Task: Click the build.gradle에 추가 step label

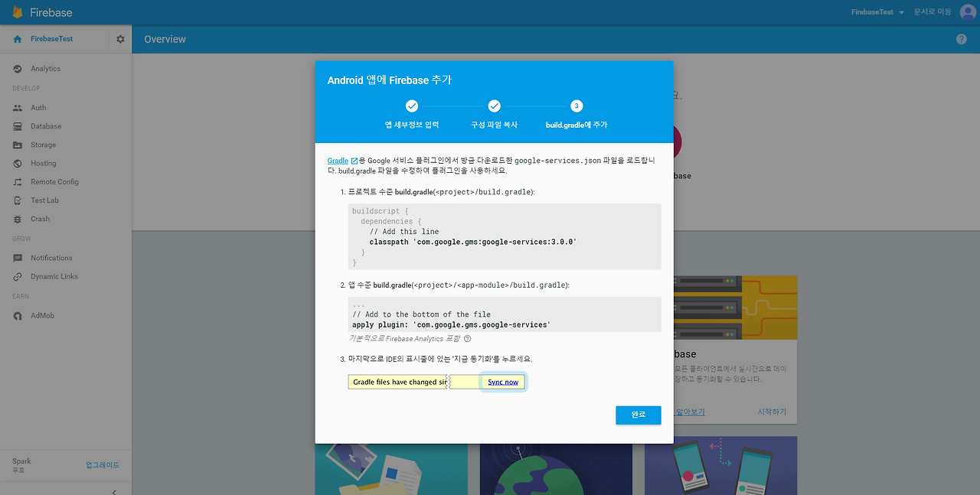Action: pyautogui.click(x=577, y=125)
